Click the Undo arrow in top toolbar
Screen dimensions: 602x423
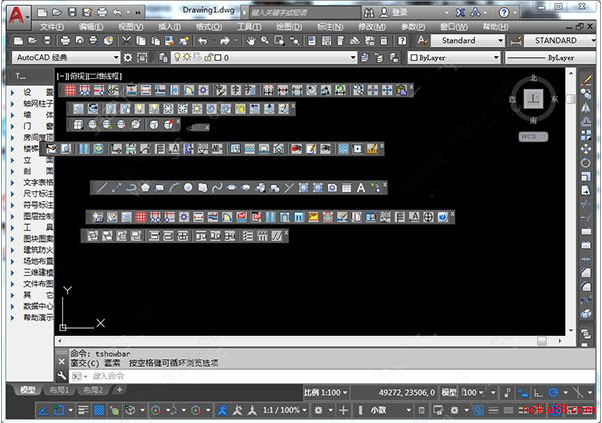tap(203, 41)
